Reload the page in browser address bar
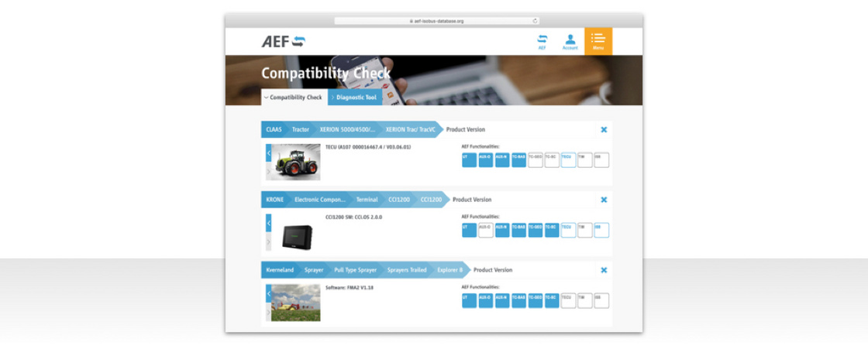The width and height of the screenshot is (868, 346). click(x=535, y=21)
